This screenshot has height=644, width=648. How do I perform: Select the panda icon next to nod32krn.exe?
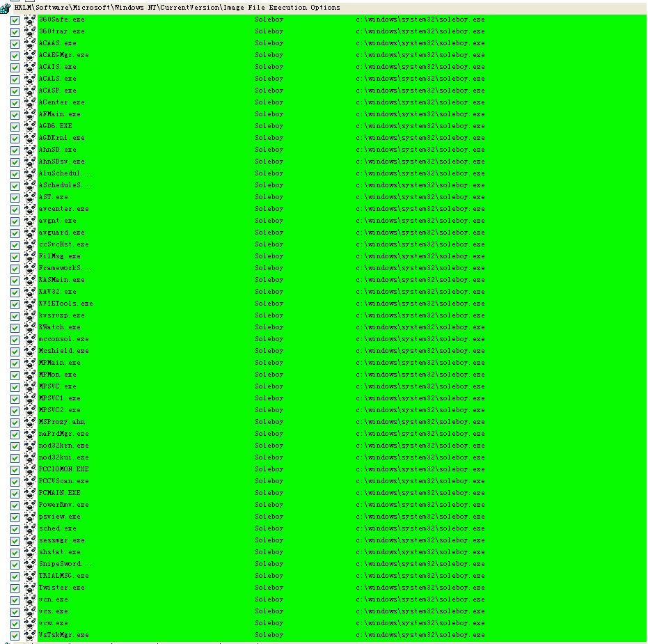tap(30, 446)
